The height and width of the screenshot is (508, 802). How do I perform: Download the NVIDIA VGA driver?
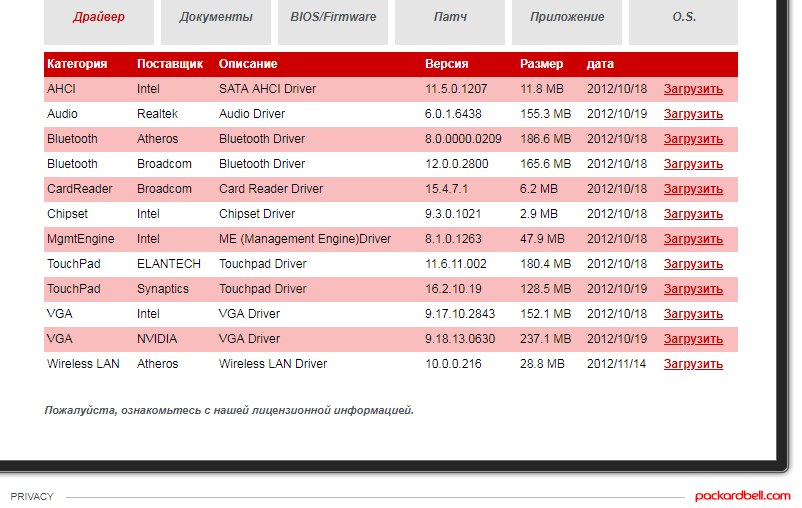tap(693, 339)
